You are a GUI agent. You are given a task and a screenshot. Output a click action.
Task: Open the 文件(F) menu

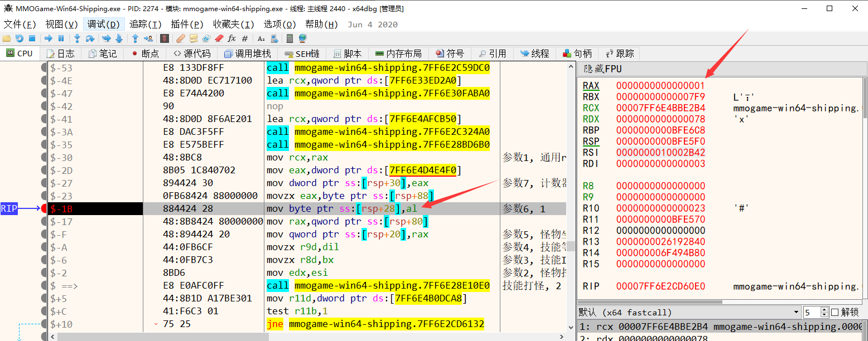tap(20, 25)
